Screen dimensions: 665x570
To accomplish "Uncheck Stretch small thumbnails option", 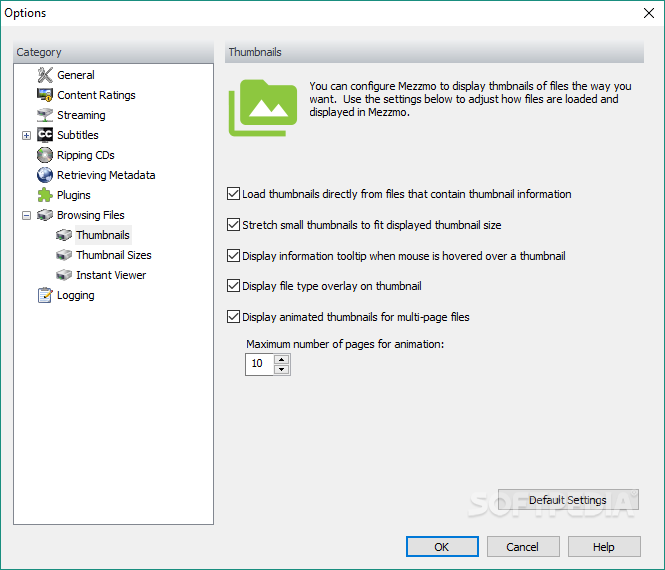I will click(233, 225).
